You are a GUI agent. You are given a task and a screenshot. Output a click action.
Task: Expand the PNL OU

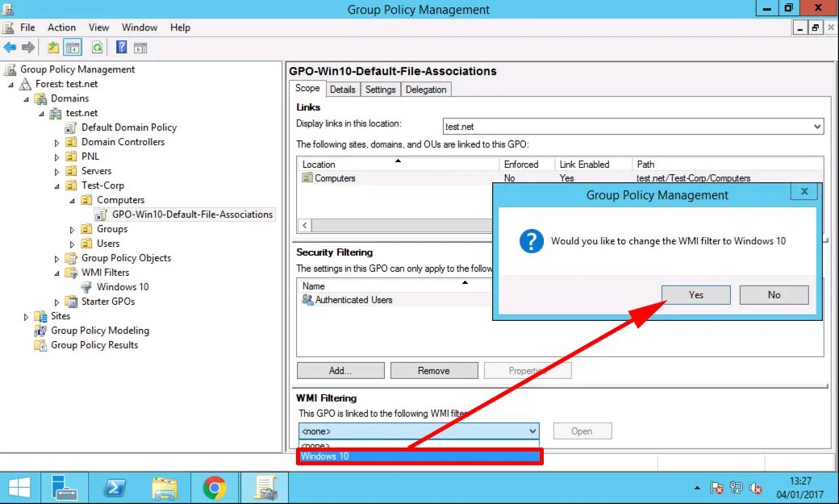point(56,157)
